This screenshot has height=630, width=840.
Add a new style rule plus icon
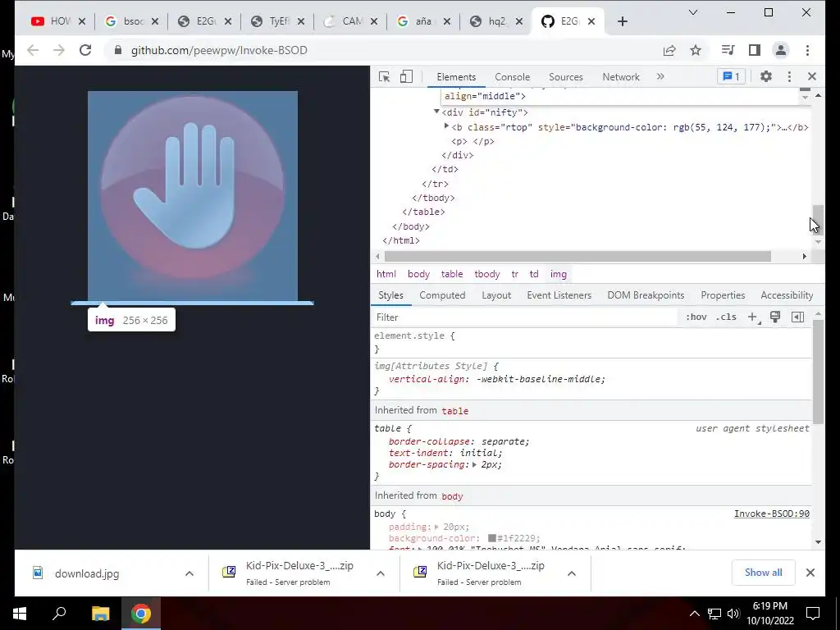click(x=753, y=317)
